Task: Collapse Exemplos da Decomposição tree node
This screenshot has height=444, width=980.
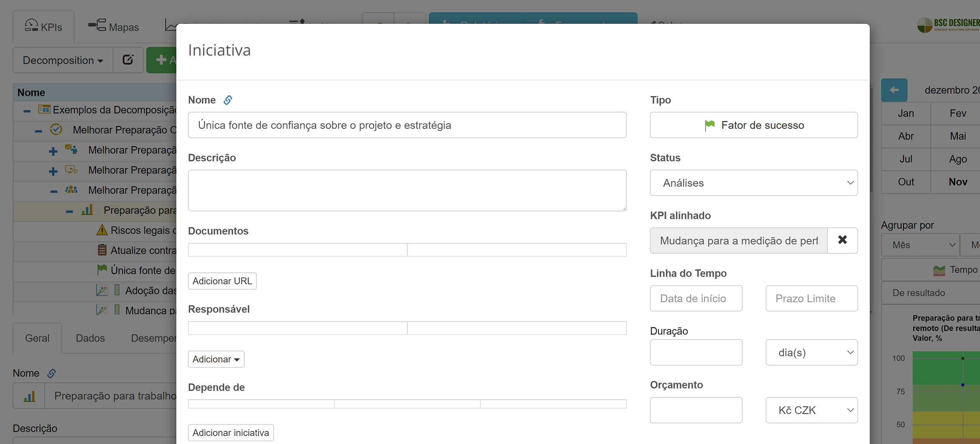Action: 27,110
